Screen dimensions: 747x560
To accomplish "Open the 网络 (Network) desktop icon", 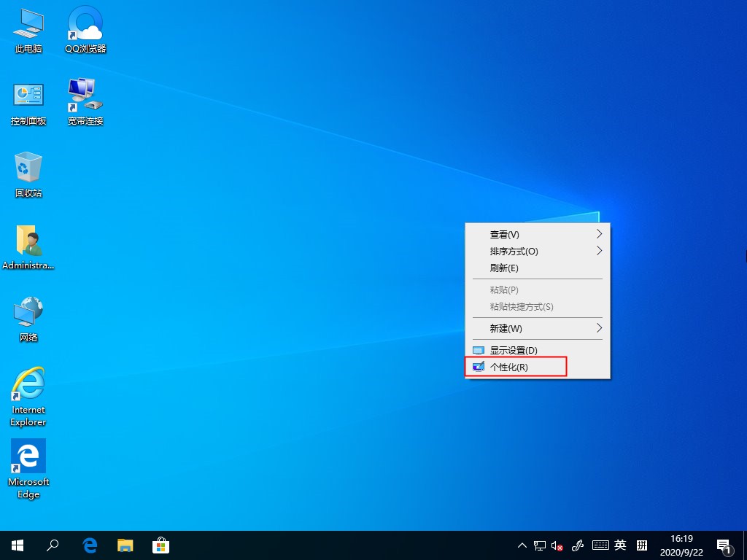I will click(x=28, y=319).
